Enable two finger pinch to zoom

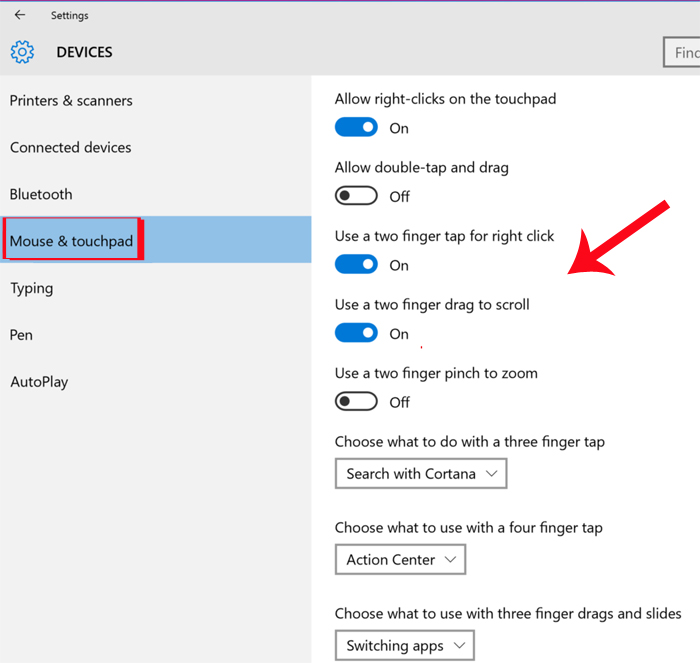click(356, 402)
